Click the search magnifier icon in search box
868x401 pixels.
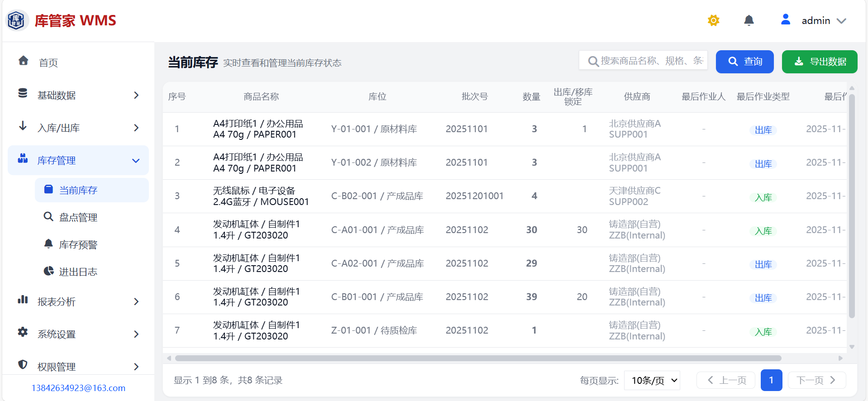593,61
